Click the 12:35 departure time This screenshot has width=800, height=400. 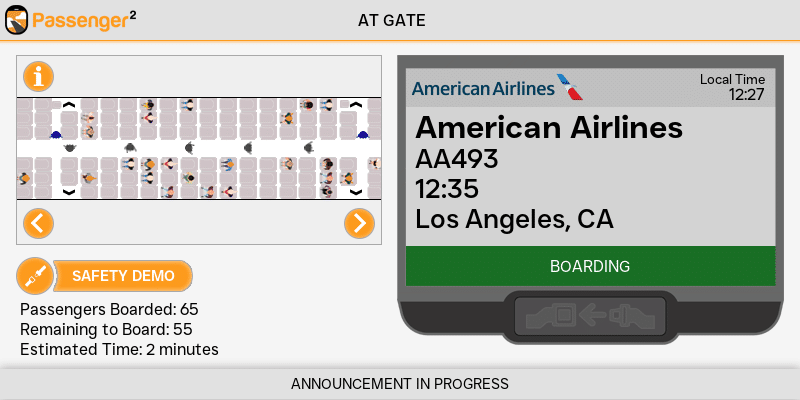click(447, 189)
